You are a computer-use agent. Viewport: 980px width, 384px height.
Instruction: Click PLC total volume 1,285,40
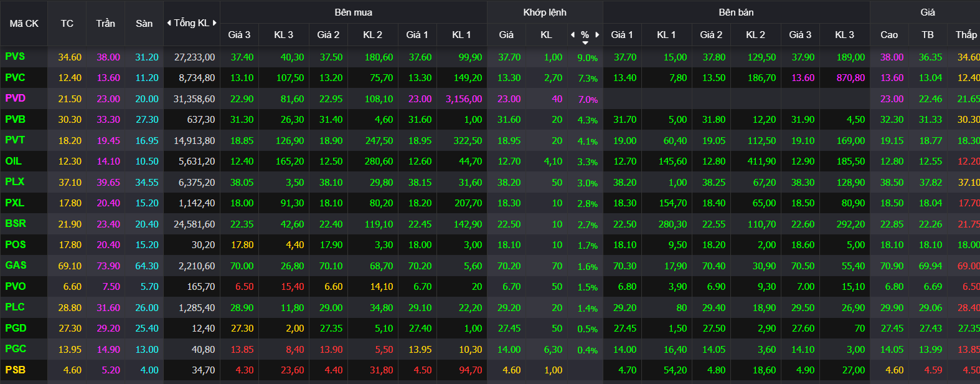tap(197, 308)
